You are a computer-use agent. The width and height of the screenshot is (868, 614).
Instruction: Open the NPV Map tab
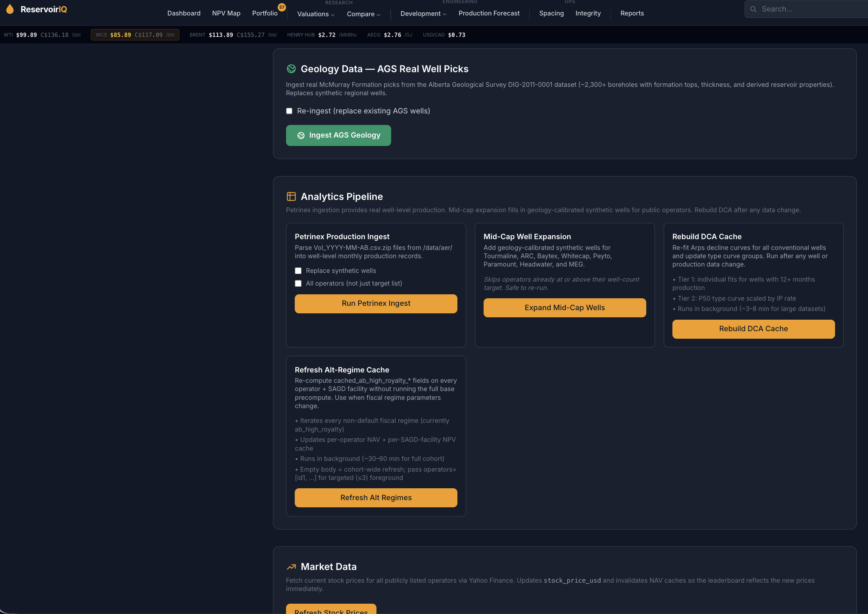click(226, 13)
